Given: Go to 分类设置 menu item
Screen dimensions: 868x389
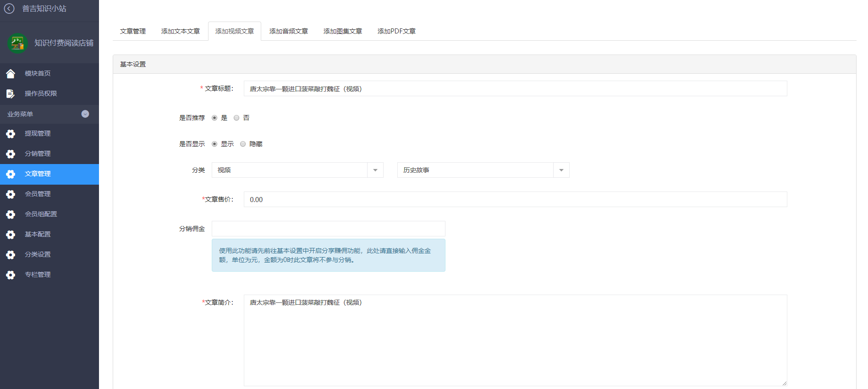Looking at the screenshot, I should 49,255.
